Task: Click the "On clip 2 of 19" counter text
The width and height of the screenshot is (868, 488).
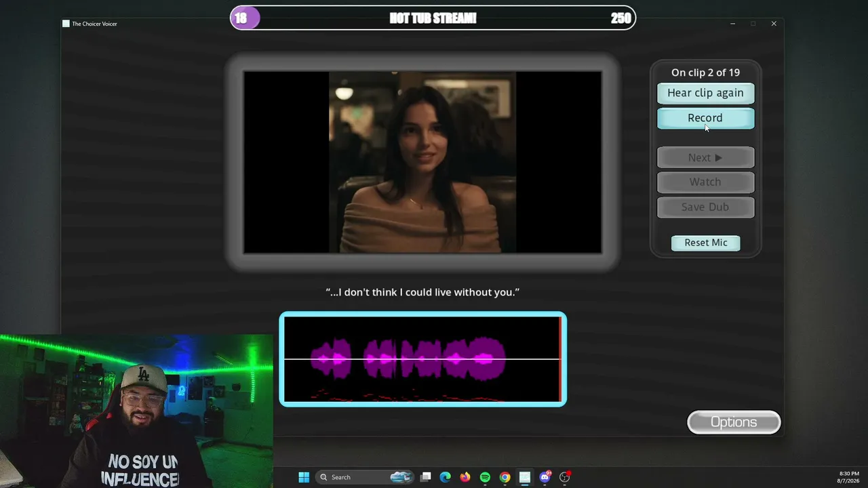Action: (x=705, y=73)
